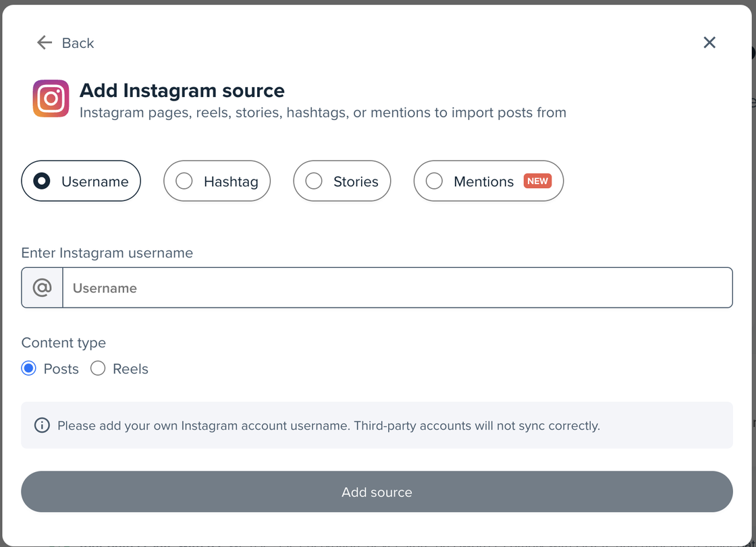The width and height of the screenshot is (756, 547).
Task: Pick the Stories source option
Action: [x=342, y=181]
